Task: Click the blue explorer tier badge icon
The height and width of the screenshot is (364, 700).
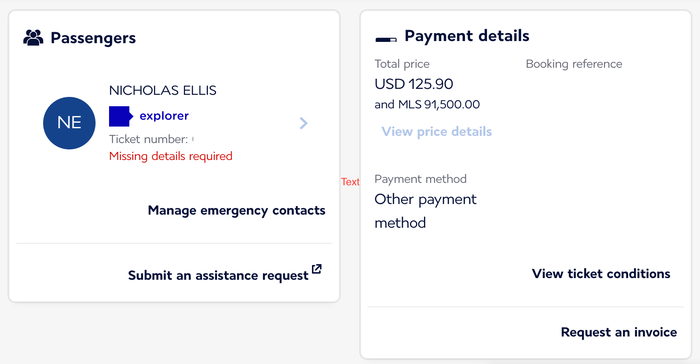Action: [121, 117]
